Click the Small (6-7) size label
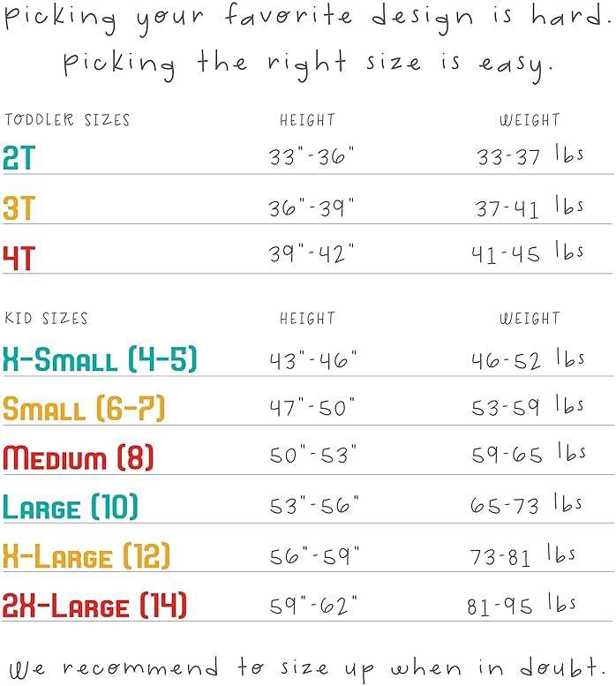Screen dimensions: 616x686 [84, 409]
